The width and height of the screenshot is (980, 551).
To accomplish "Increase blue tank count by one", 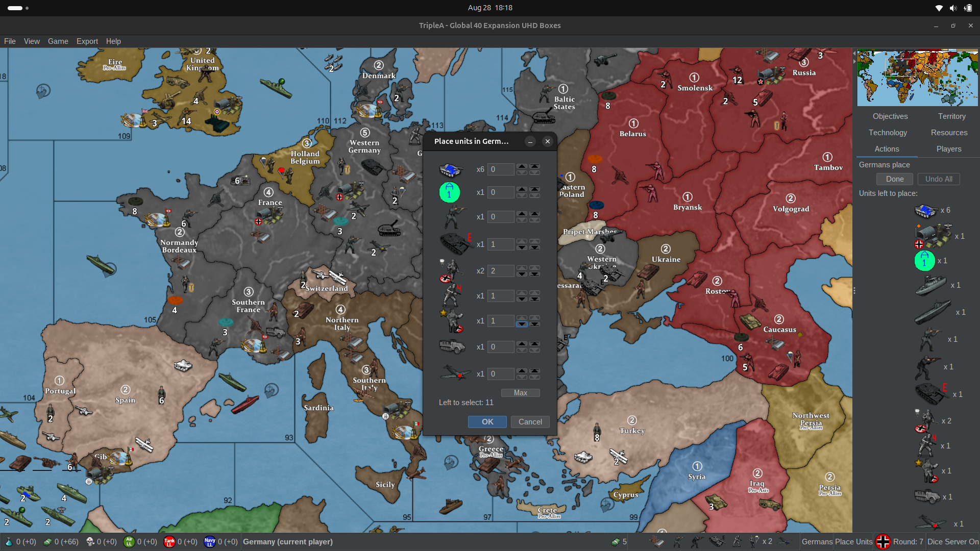I will (x=522, y=166).
